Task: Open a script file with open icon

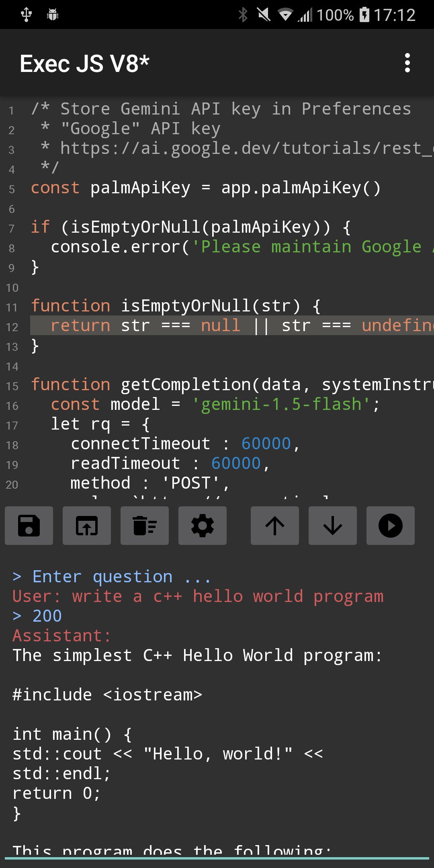Action: tap(87, 526)
